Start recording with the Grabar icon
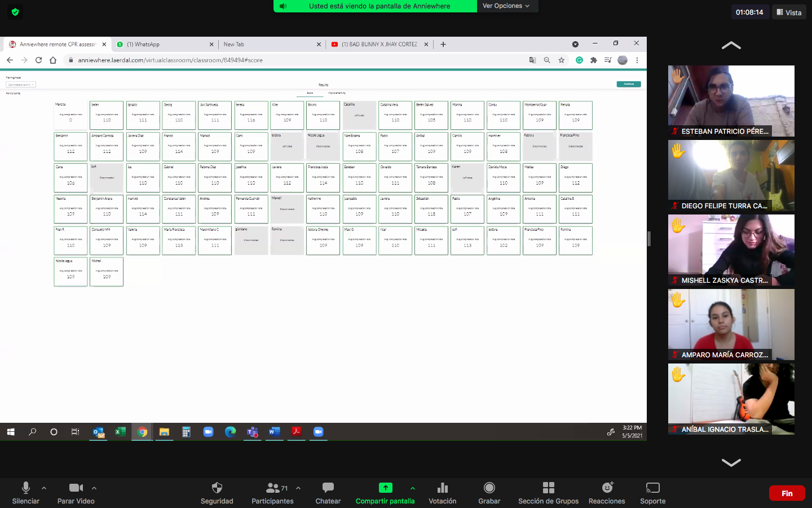The image size is (812, 508). tap(489, 488)
